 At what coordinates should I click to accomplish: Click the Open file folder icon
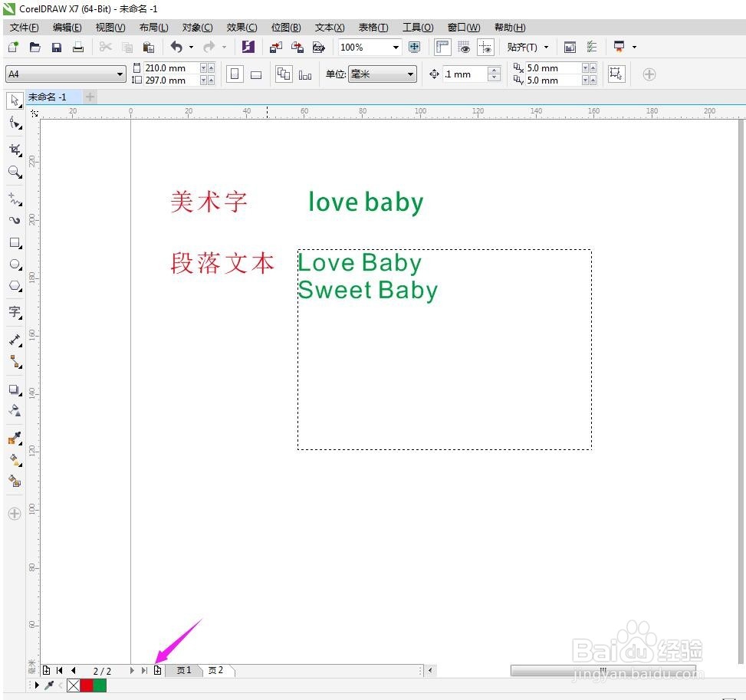35,47
